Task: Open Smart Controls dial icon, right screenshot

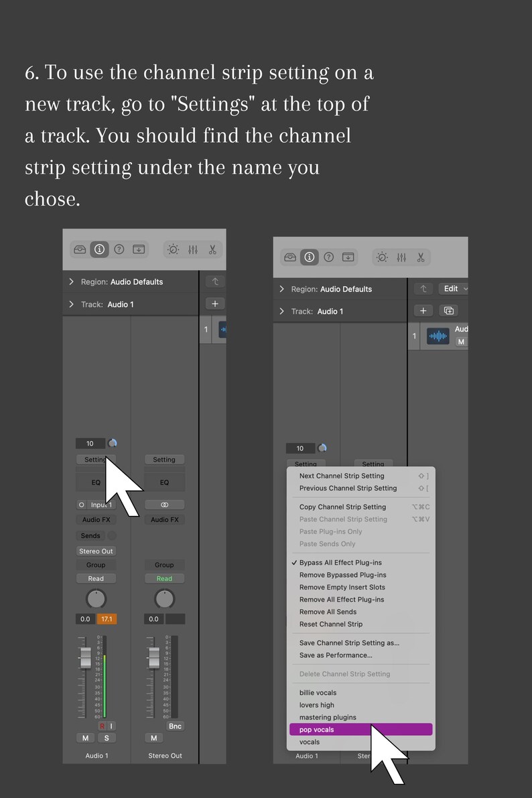Action: pos(382,257)
